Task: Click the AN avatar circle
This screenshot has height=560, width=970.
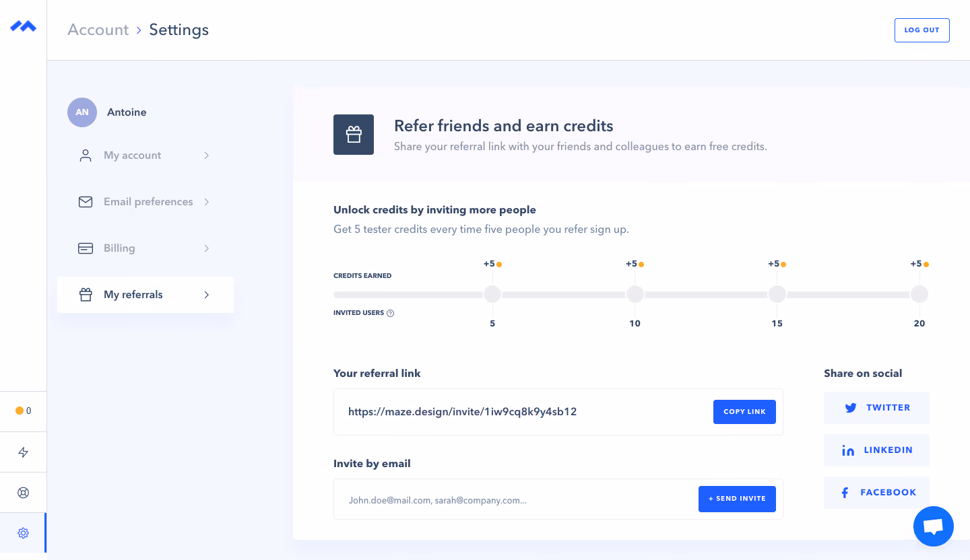Action: coord(82,112)
